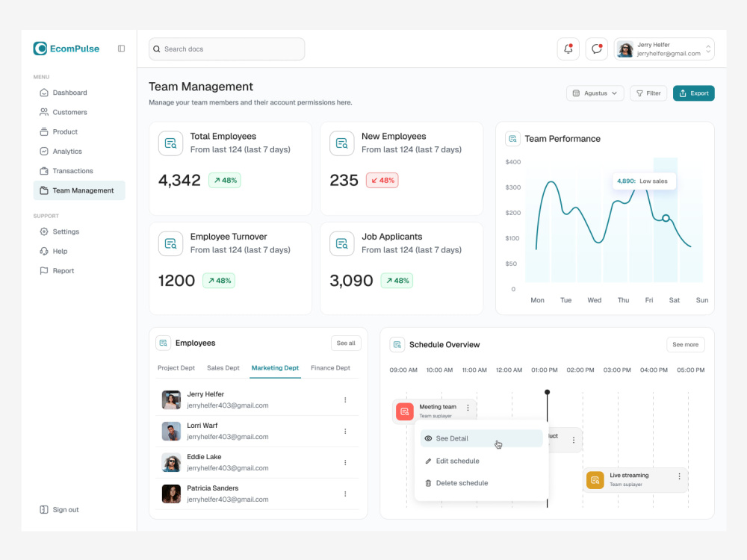
Task: Open Help in support section
Action: (79, 251)
